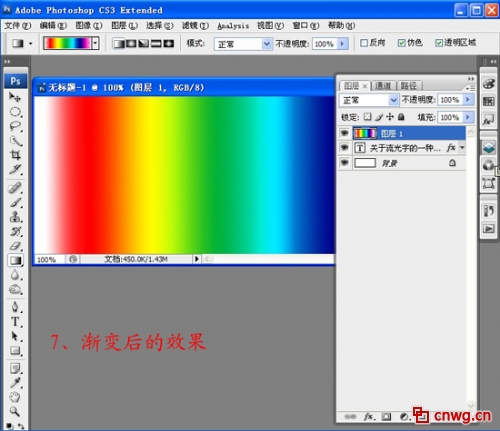
Task: Select the Path Selection tool
Action: [x=15, y=336]
